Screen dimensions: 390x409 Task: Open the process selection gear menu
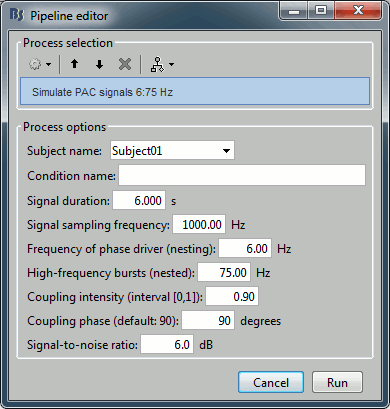pos(40,64)
